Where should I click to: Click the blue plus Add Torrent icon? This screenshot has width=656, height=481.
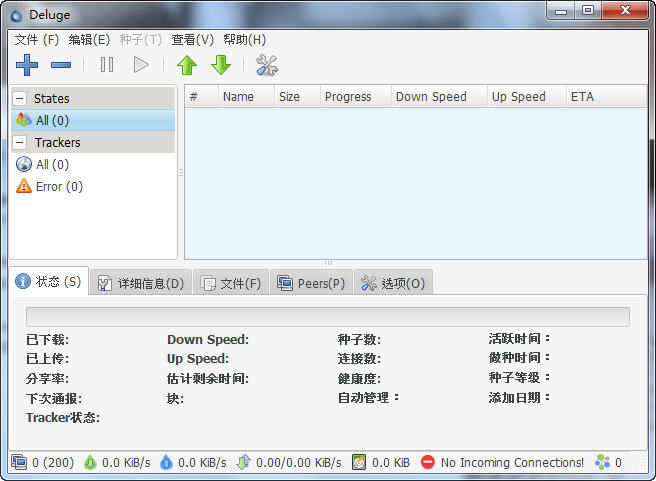(x=27, y=65)
